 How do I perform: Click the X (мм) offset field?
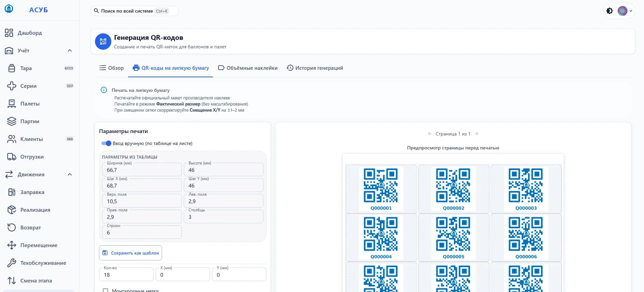click(x=183, y=274)
